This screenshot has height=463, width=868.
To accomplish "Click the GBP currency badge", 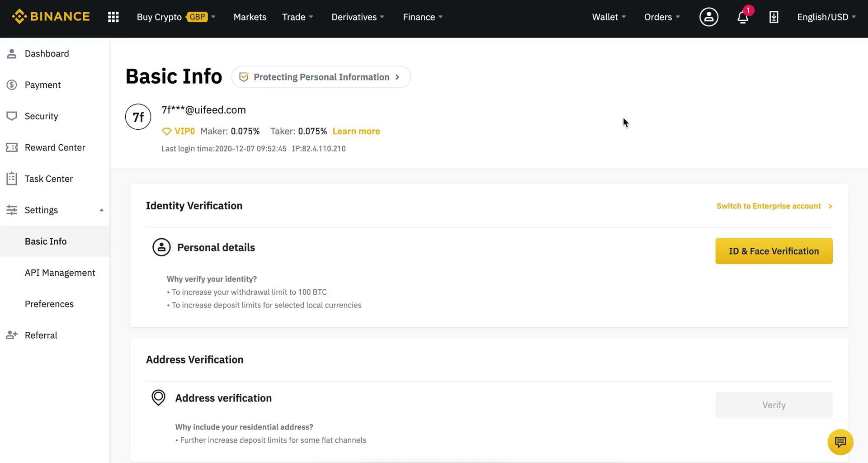I will (x=197, y=17).
